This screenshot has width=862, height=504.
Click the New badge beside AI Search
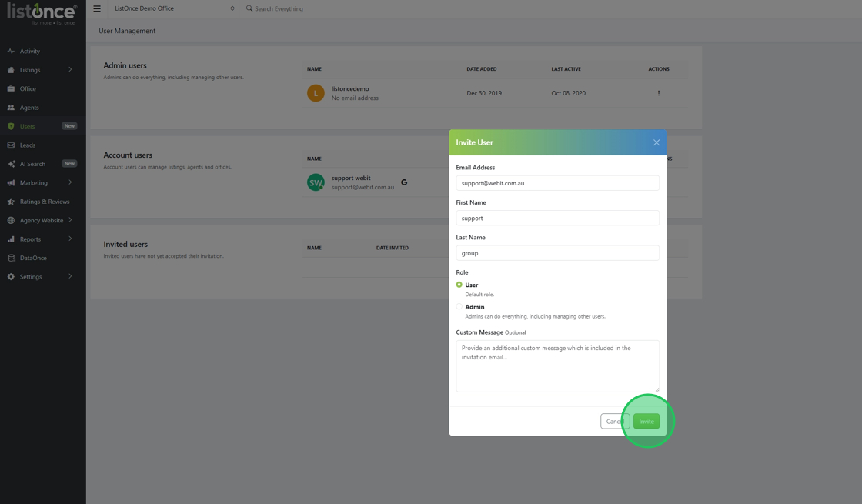(69, 163)
